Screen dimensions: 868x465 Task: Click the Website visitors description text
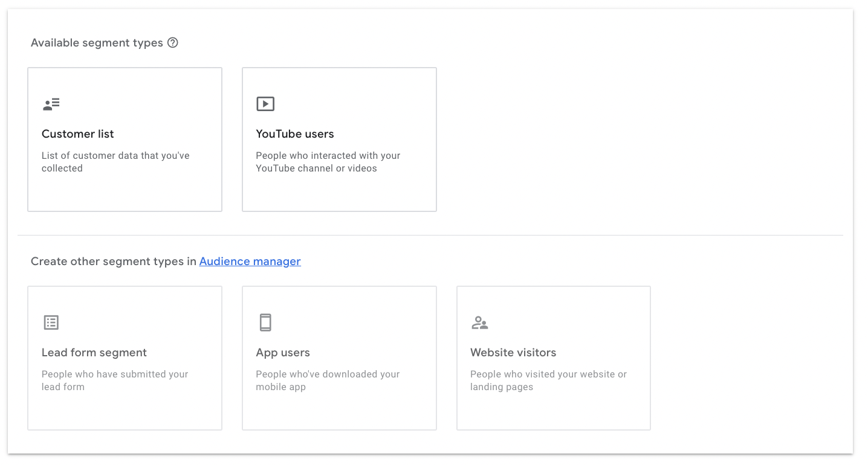(548, 380)
